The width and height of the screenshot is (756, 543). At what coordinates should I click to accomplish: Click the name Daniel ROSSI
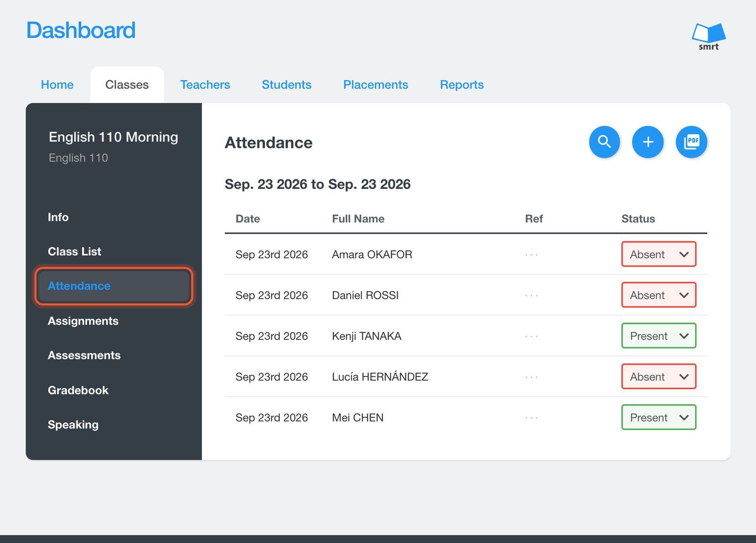(x=365, y=295)
